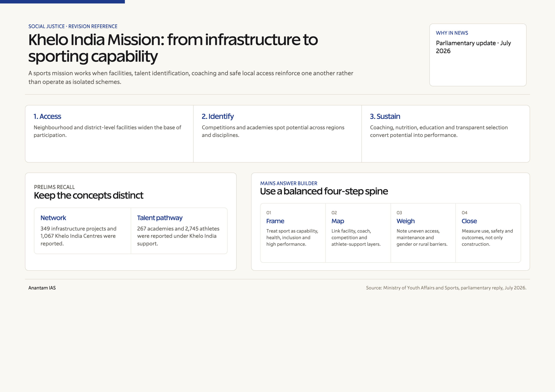Click the 'Competitions and academies spot potential' text
The height and width of the screenshot is (392, 555).
coord(273,131)
